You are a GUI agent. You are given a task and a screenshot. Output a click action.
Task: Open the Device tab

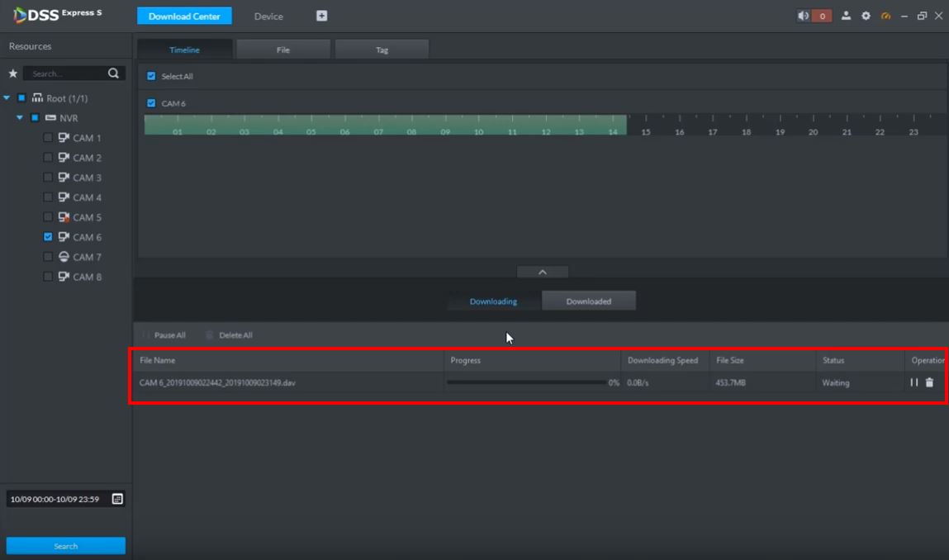tap(268, 17)
